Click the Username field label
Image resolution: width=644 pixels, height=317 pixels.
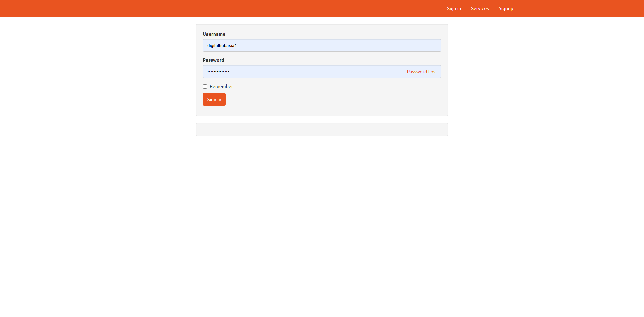click(214, 34)
